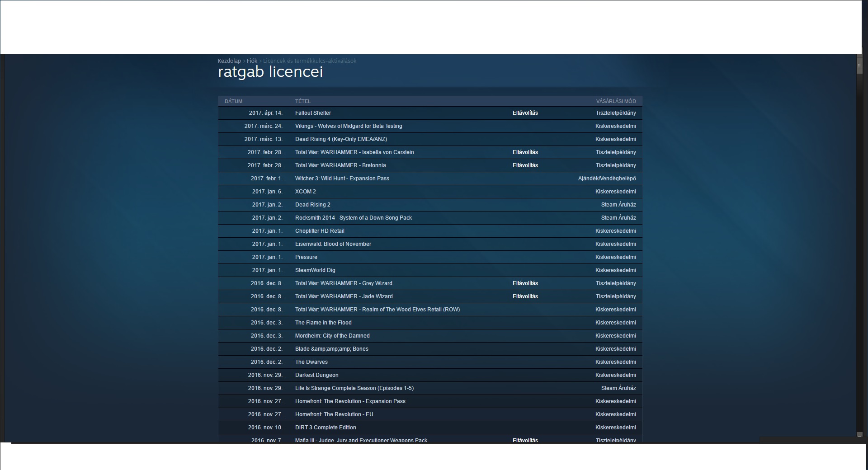Click the date '2016. nov. 10.'

click(265, 428)
